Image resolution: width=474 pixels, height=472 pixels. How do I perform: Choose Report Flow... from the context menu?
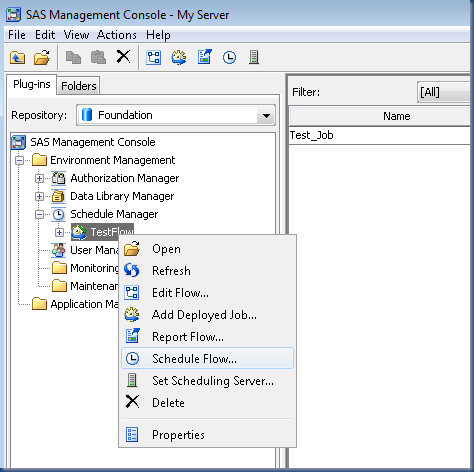[207, 337]
